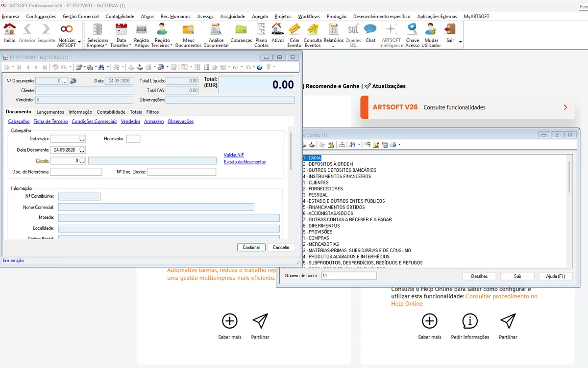Click Detalhes button in Plano de Contas
The width and height of the screenshot is (588, 368).
[x=479, y=276]
